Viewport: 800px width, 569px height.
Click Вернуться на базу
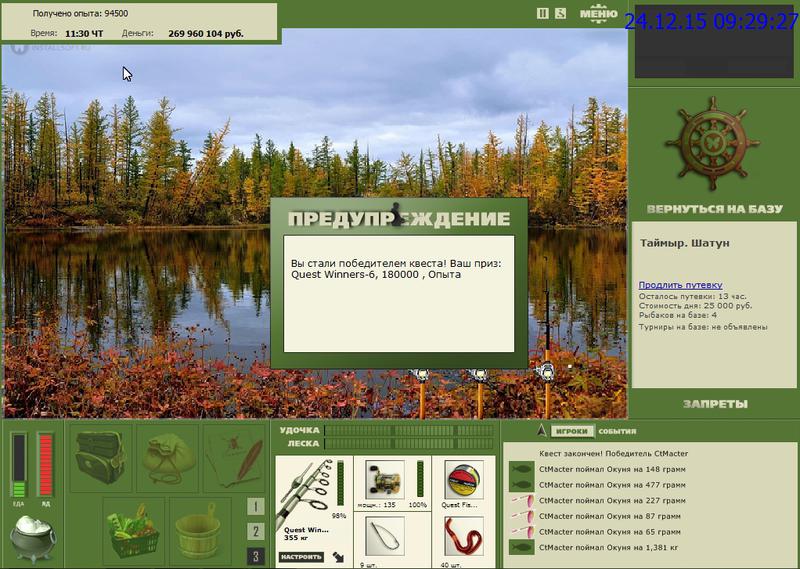[714, 209]
